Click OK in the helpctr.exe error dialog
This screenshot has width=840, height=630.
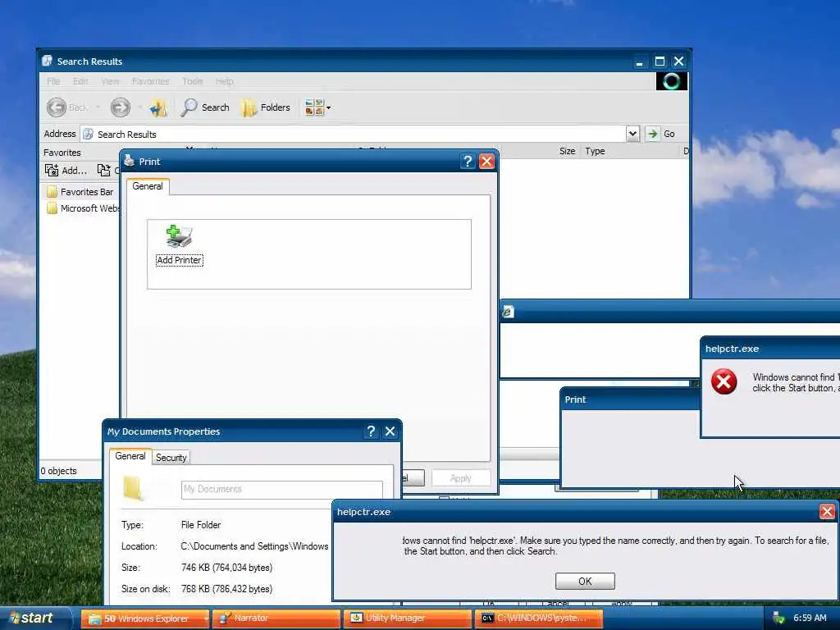click(585, 582)
